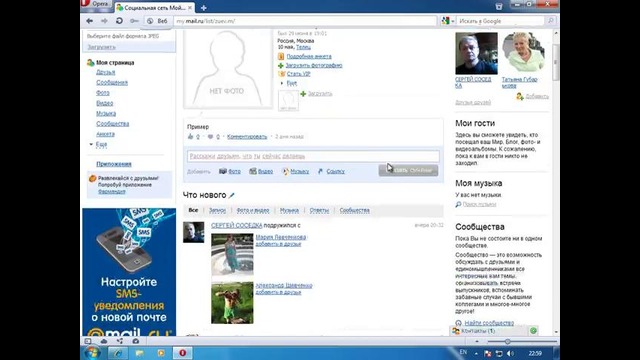Image resolution: width=640 pixels, height=360 pixels.
Task: Click the magnifier icon next to Поиск музыки
Action: (458, 204)
